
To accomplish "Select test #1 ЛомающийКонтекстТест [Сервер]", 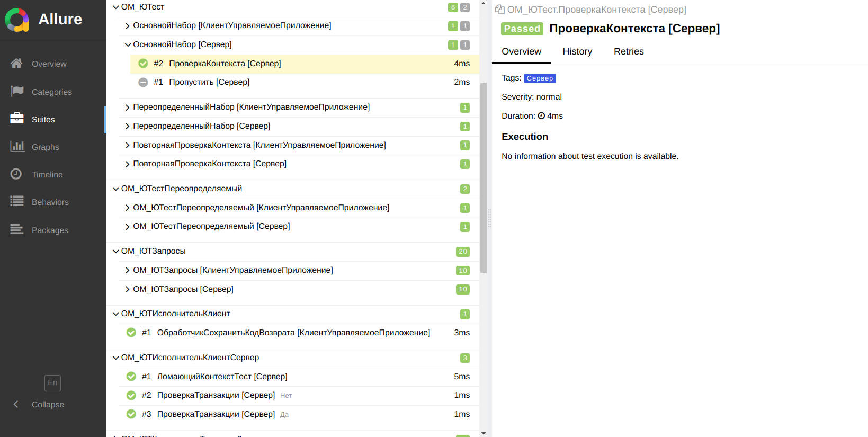I will point(299,377).
